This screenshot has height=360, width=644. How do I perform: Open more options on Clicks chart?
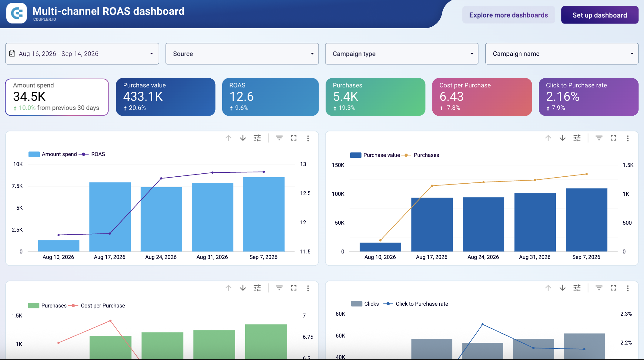pyautogui.click(x=628, y=288)
